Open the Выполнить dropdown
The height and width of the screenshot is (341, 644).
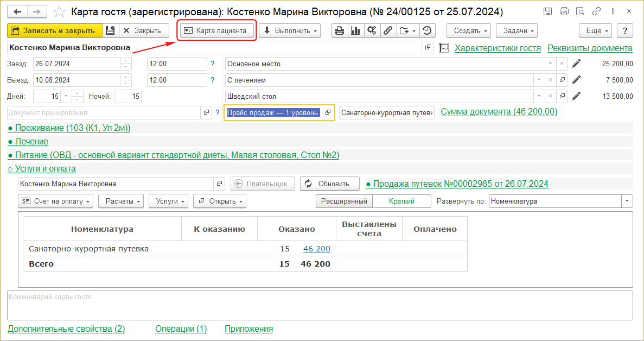click(x=289, y=31)
